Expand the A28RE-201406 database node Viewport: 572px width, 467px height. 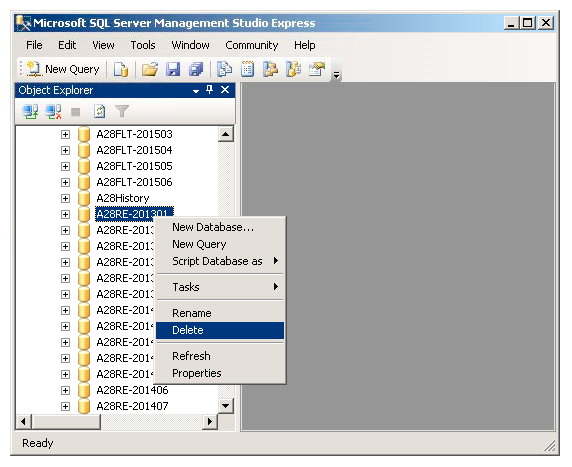(65, 391)
